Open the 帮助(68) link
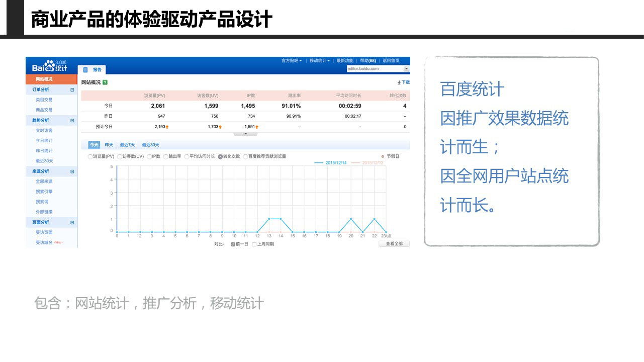 pyautogui.click(x=368, y=61)
